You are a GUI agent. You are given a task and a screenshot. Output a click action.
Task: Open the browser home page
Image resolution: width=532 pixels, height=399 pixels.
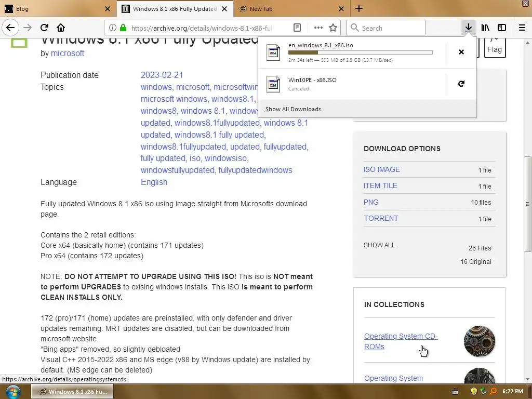[61, 28]
